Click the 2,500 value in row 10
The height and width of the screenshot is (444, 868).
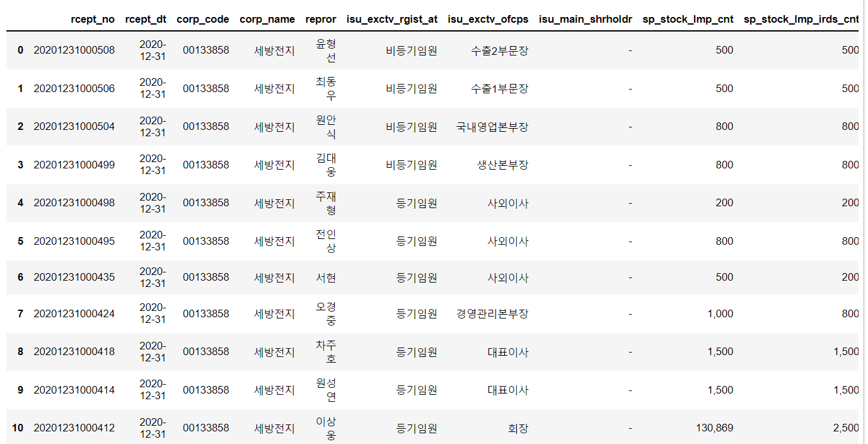click(x=846, y=428)
